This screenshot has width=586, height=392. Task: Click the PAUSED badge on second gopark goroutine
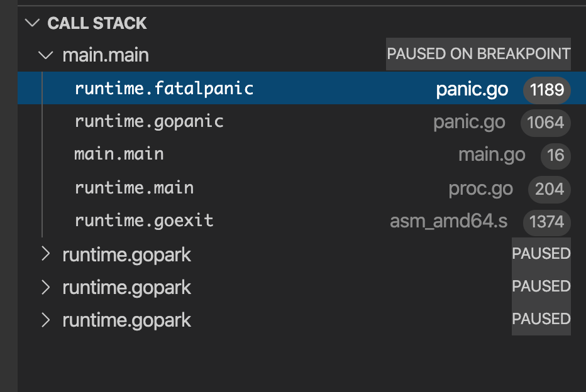point(541,286)
